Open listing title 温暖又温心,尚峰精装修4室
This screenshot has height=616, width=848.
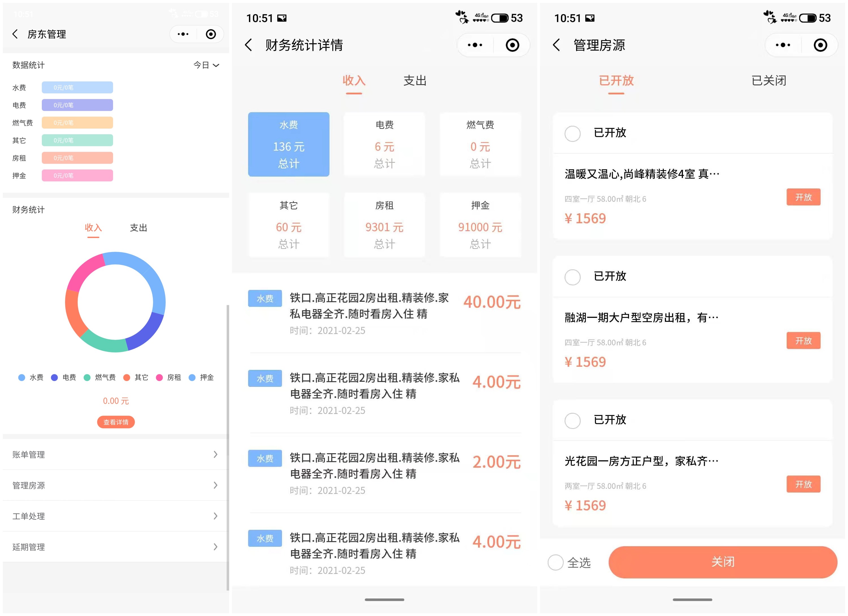[642, 174]
